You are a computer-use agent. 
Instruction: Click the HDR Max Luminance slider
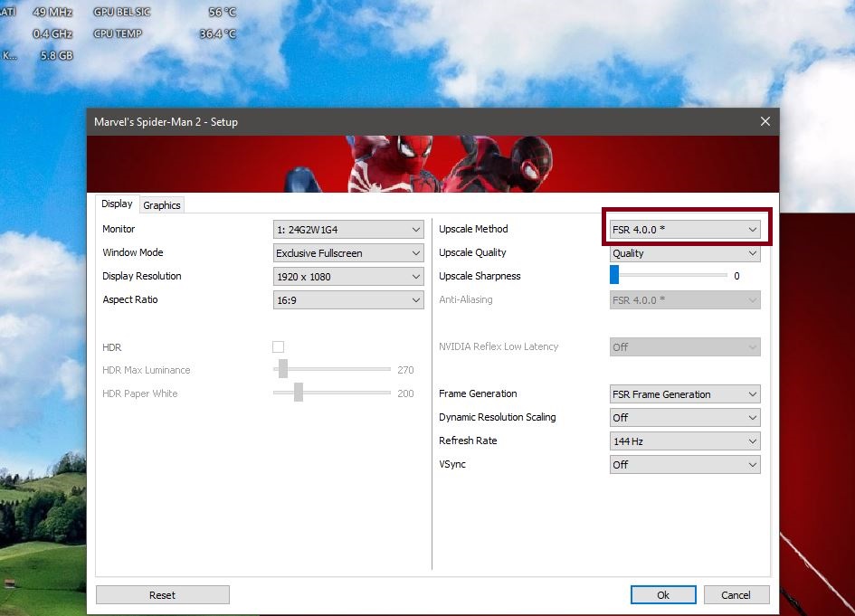click(x=332, y=369)
